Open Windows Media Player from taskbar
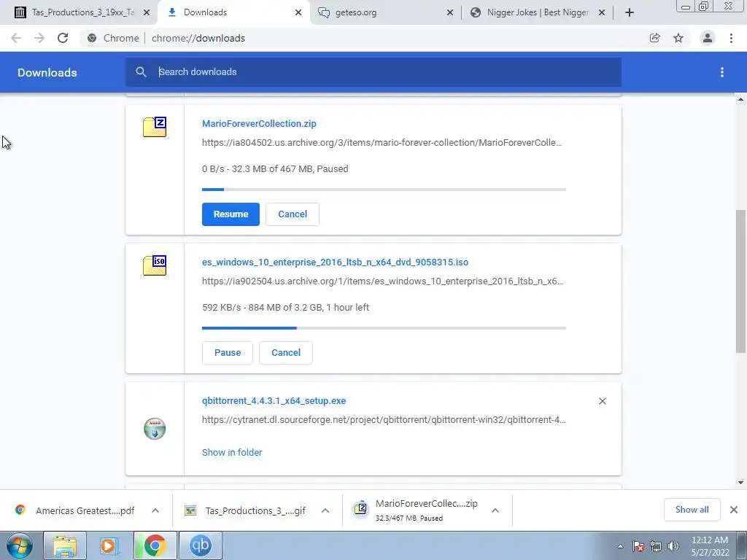The width and height of the screenshot is (747, 560). (109, 545)
